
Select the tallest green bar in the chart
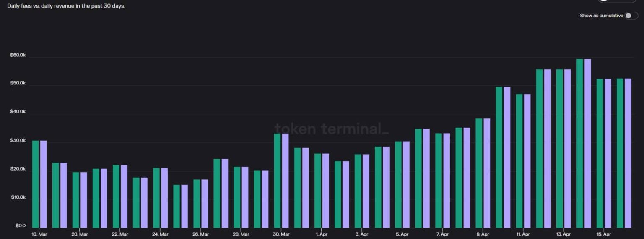point(579,143)
